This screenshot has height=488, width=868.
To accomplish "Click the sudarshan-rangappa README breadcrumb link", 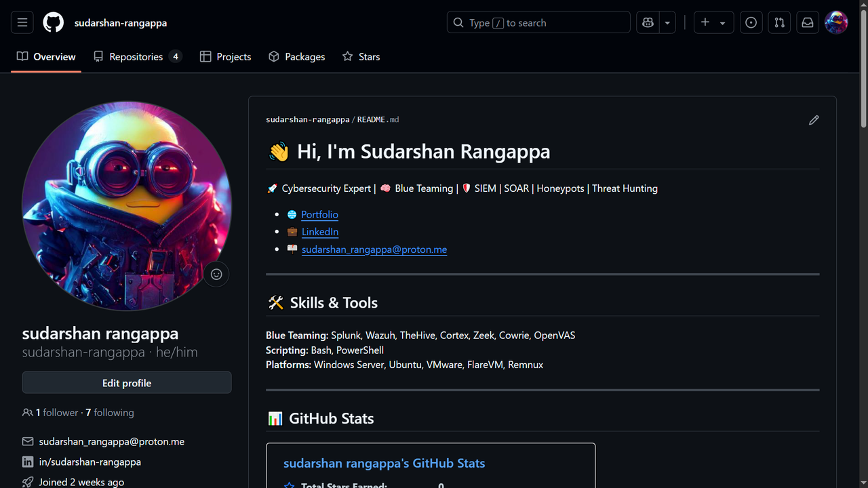I will coord(308,120).
